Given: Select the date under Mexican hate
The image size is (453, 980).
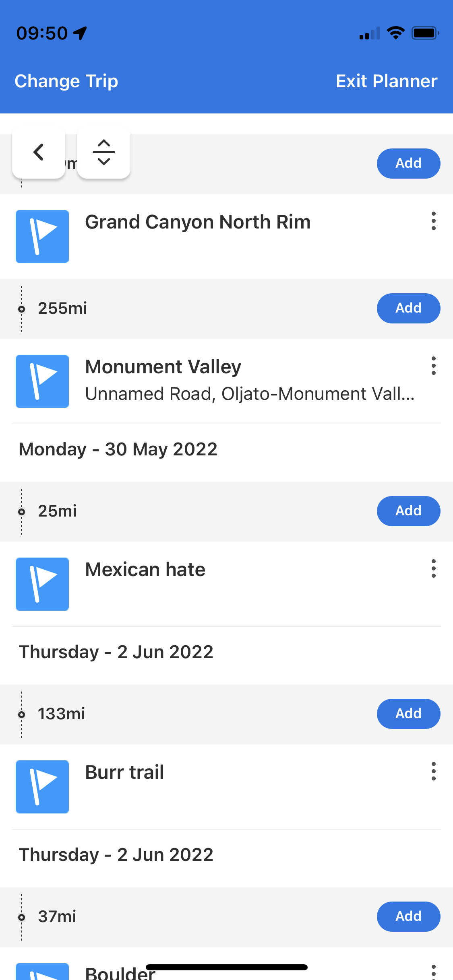Looking at the screenshot, I should pos(116,652).
